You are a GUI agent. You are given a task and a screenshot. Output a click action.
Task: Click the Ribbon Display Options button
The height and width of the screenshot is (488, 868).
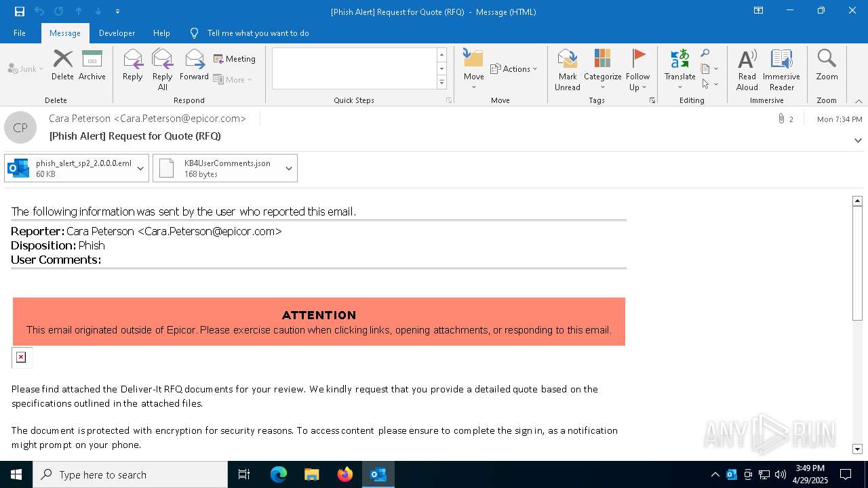pyautogui.click(x=759, y=11)
